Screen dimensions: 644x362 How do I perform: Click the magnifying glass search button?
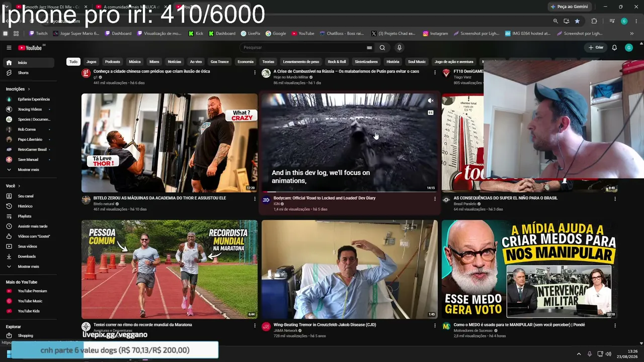[x=382, y=48]
